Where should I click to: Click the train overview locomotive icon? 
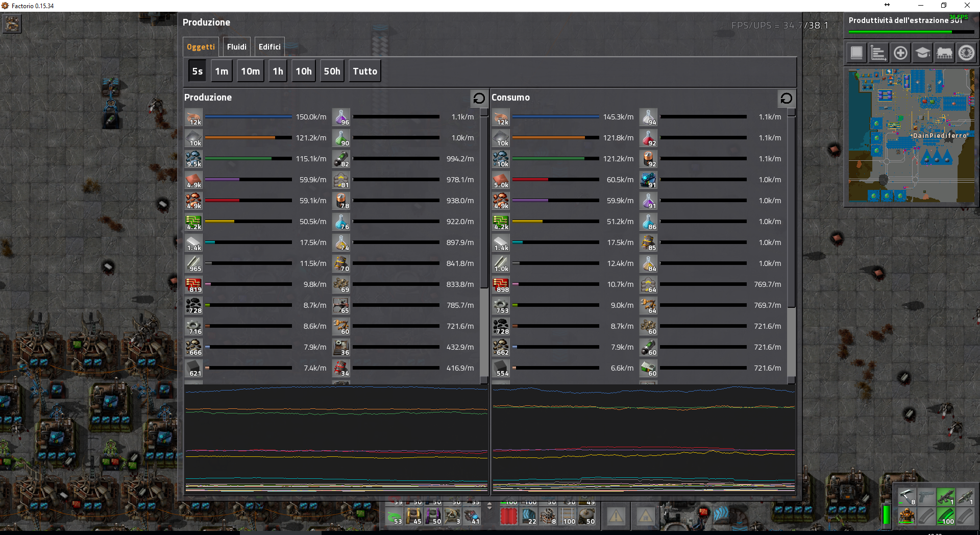tap(944, 53)
